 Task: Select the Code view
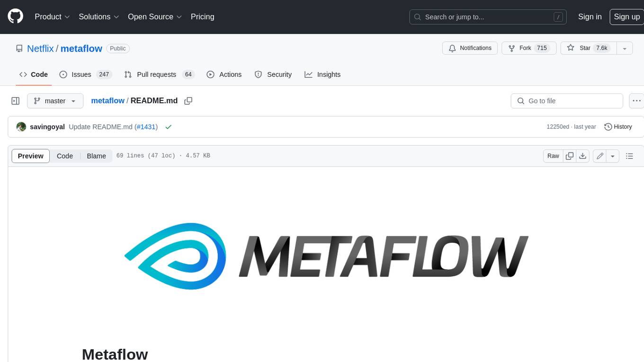[x=65, y=156]
